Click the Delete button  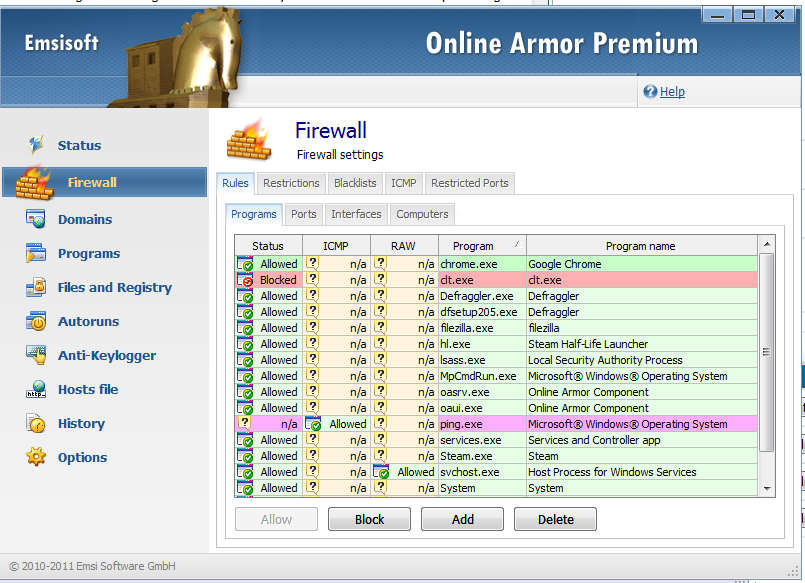(555, 519)
